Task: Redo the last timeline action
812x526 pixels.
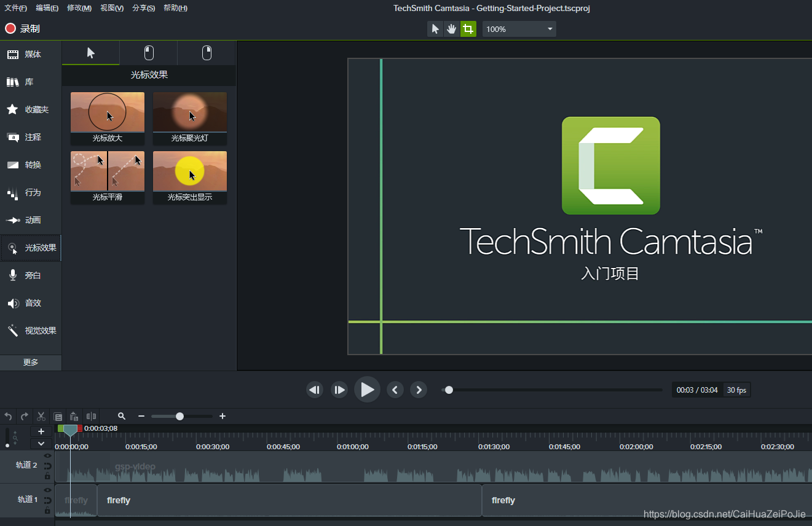Action: click(x=25, y=417)
